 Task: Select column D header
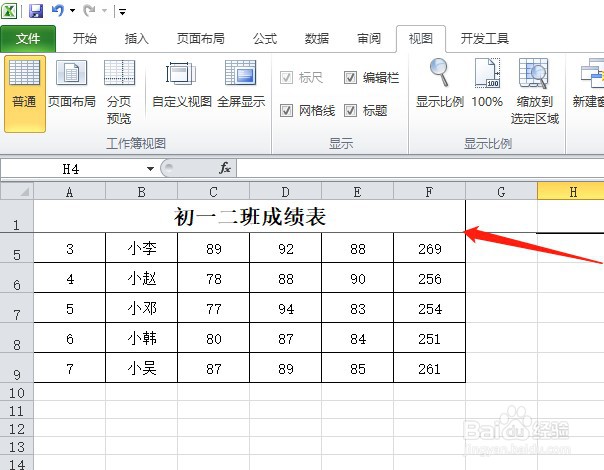pyautogui.click(x=285, y=191)
